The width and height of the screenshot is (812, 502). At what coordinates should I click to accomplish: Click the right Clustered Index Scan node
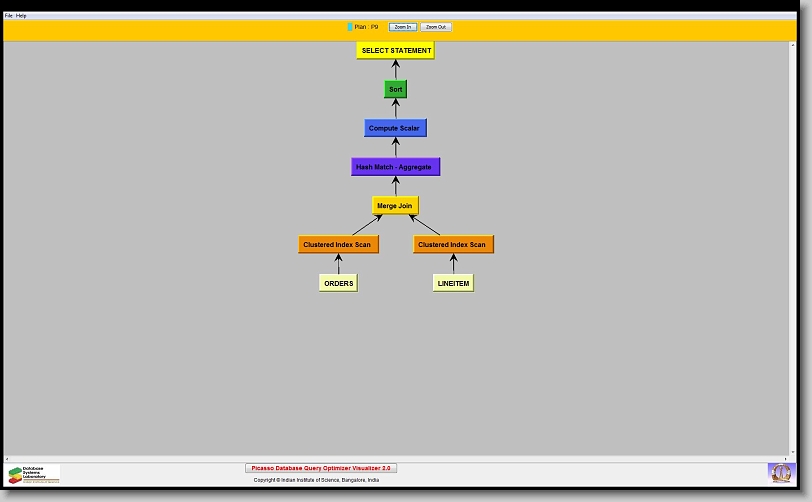pyautogui.click(x=453, y=245)
